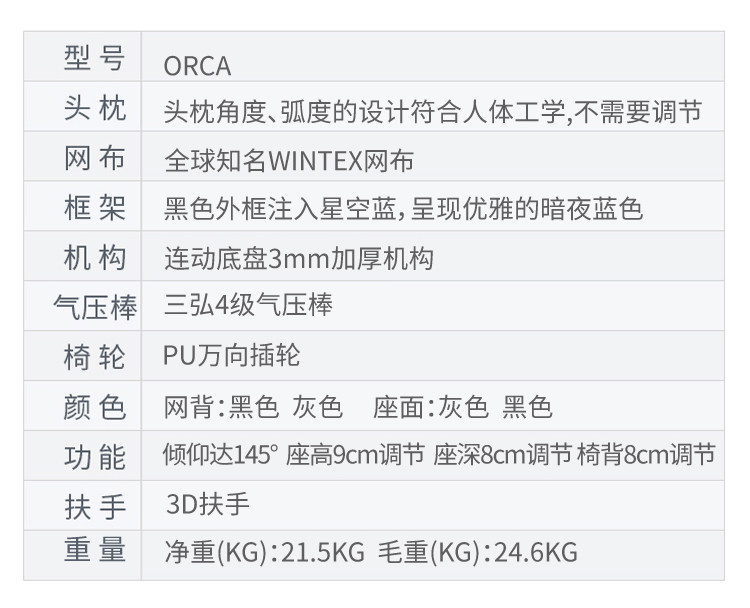Click the 净重(KG):21.5KG weight text
Screen dimensions: 750x608
(x=264, y=551)
